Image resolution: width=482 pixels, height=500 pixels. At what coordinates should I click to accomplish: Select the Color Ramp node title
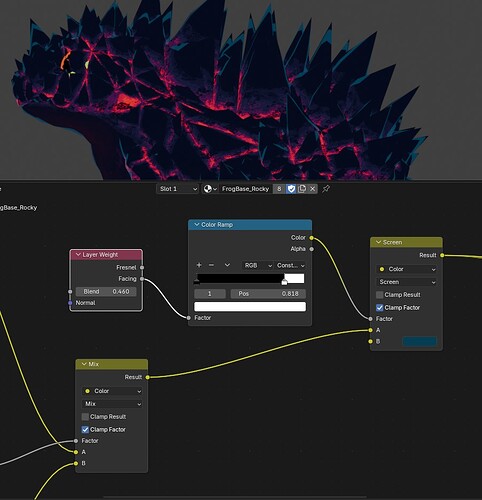[x=217, y=225]
